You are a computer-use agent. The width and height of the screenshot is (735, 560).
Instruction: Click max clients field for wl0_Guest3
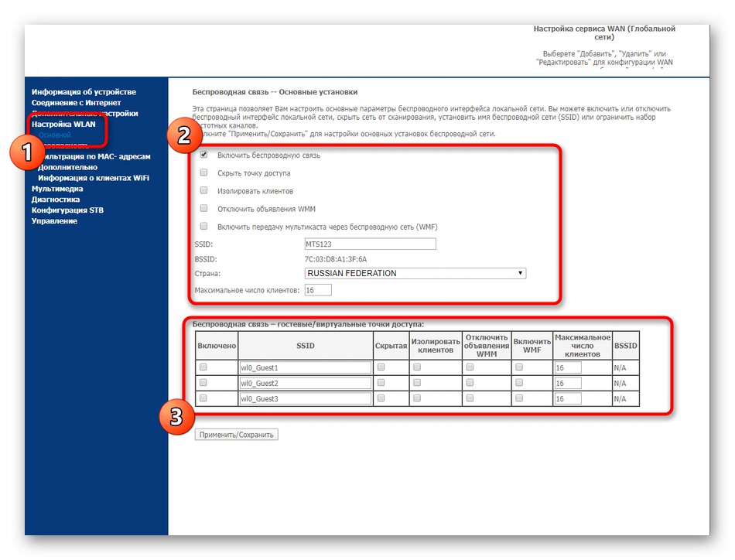[x=568, y=399]
